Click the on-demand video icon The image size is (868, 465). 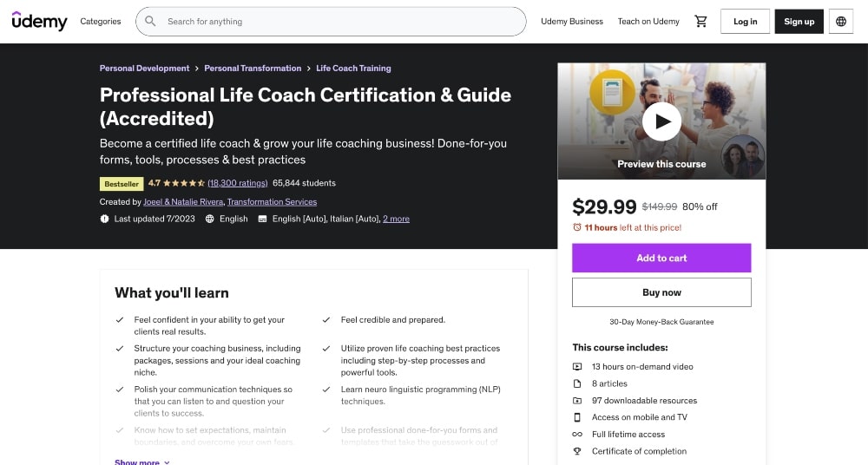[577, 367]
